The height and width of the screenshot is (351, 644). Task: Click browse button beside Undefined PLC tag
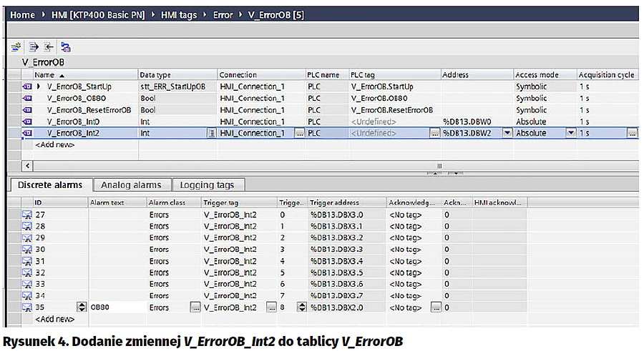[434, 133]
